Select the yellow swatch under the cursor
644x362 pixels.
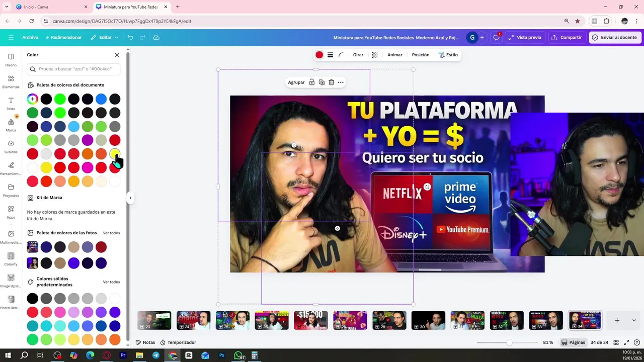tap(115, 153)
